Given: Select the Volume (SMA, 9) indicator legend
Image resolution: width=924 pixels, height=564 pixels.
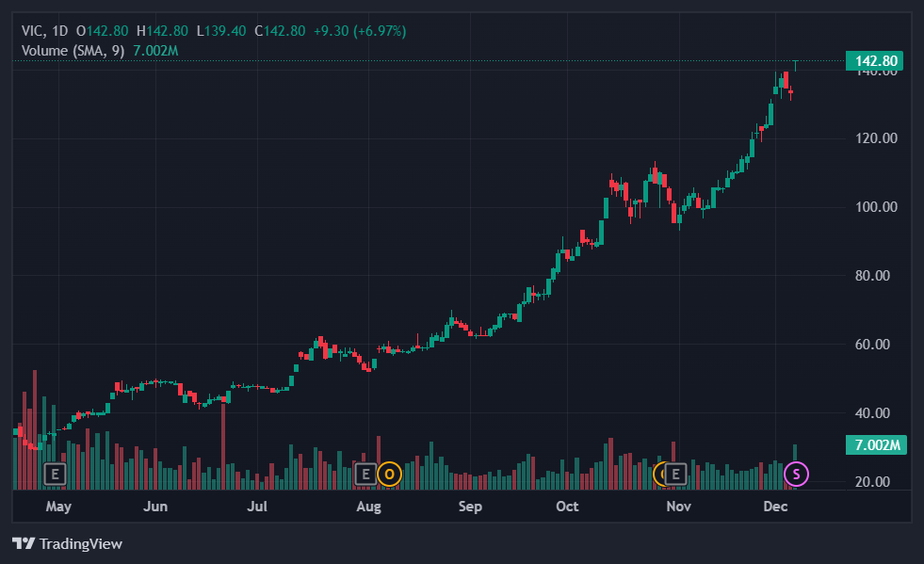Looking at the screenshot, I should coord(73,50).
